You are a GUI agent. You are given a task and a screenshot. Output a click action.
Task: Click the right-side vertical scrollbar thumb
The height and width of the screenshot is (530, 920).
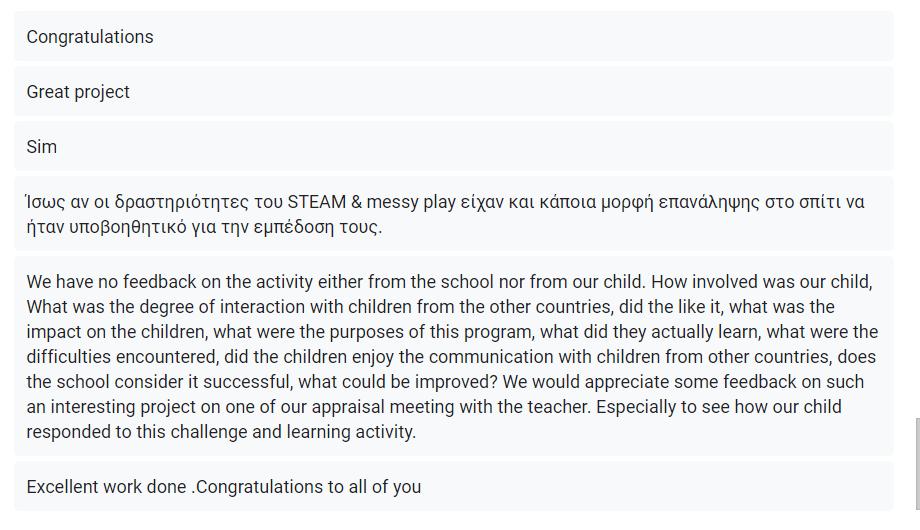pyautogui.click(x=917, y=464)
